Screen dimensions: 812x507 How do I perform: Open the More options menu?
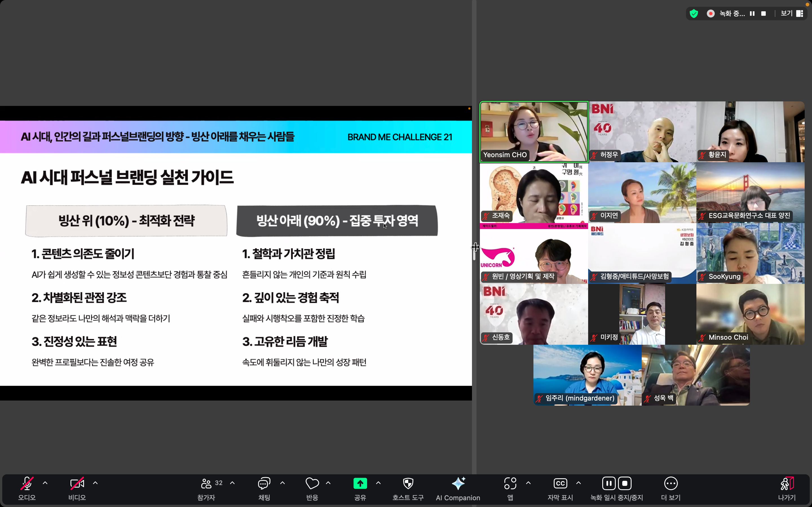pyautogui.click(x=671, y=484)
